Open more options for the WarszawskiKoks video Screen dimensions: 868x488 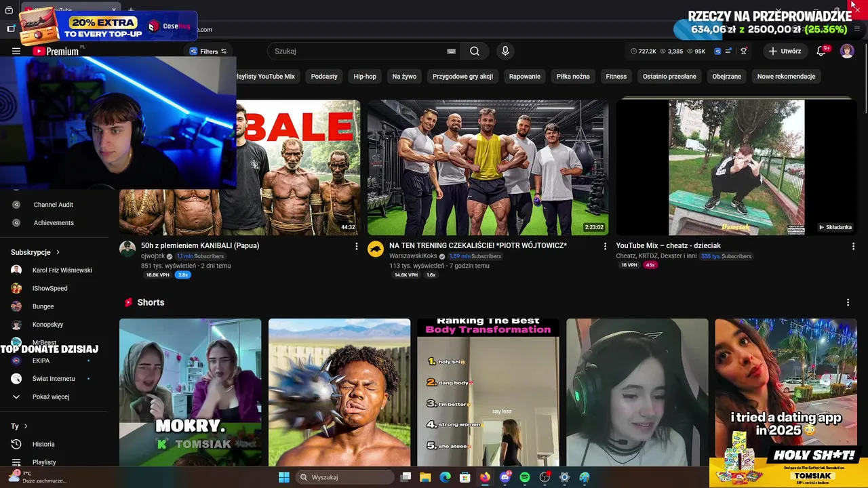605,247
